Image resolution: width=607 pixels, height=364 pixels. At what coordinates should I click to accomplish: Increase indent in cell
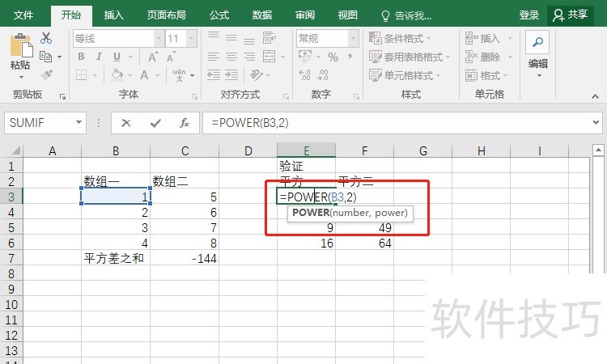click(x=231, y=74)
